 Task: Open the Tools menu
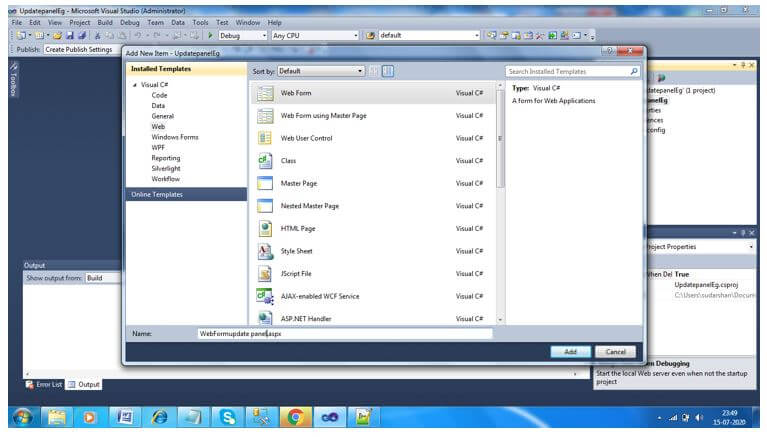pyautogui.click(x=200, y=23)
